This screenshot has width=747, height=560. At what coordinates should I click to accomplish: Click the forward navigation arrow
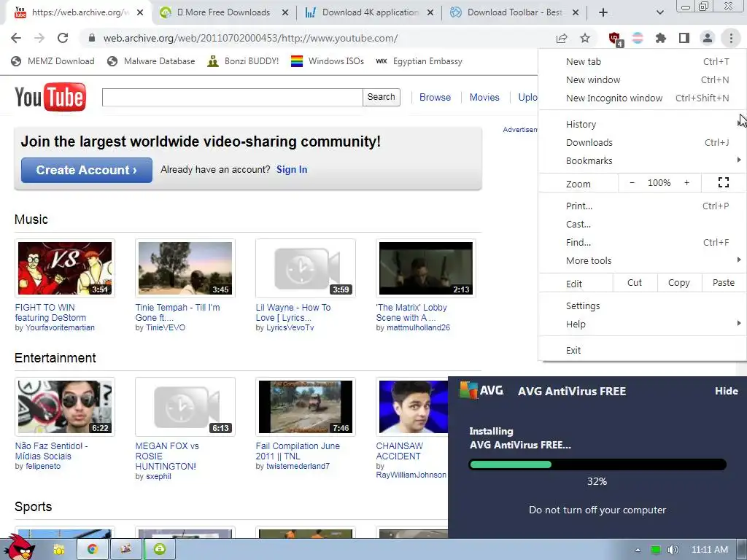click(39, 38)
